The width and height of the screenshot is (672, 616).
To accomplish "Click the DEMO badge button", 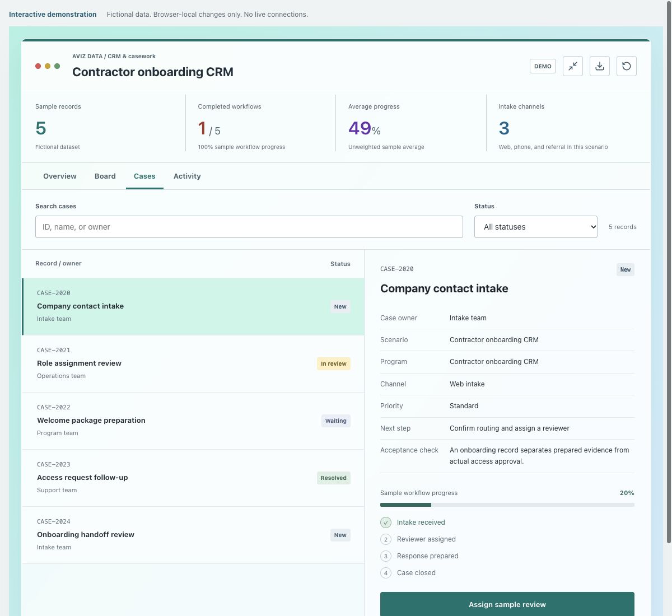I will click(543, 66).
